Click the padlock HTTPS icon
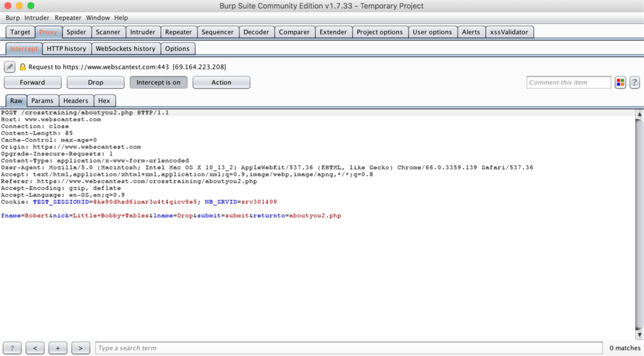 [22, 67]
